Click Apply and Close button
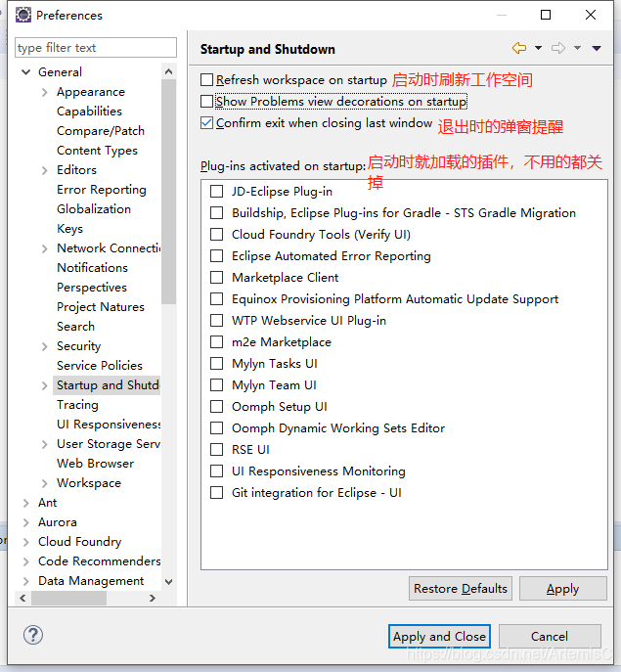Screen dimensions: 621x672 tap(439, 637)
